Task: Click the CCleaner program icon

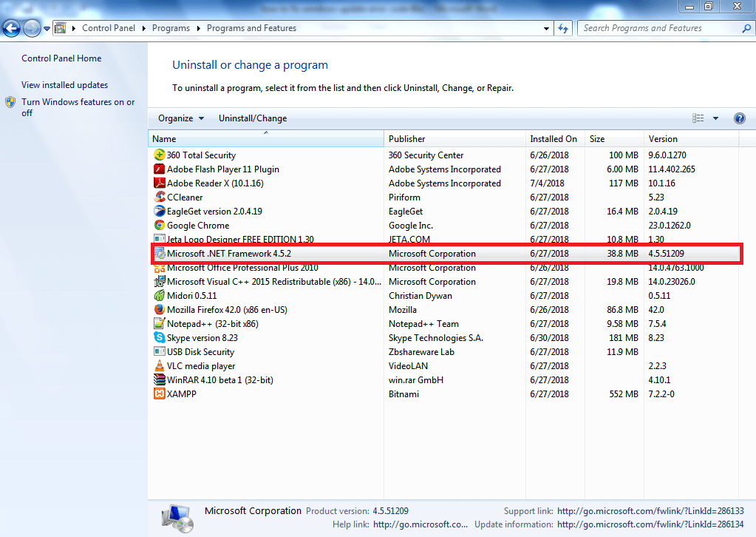Action: (159, 197)
